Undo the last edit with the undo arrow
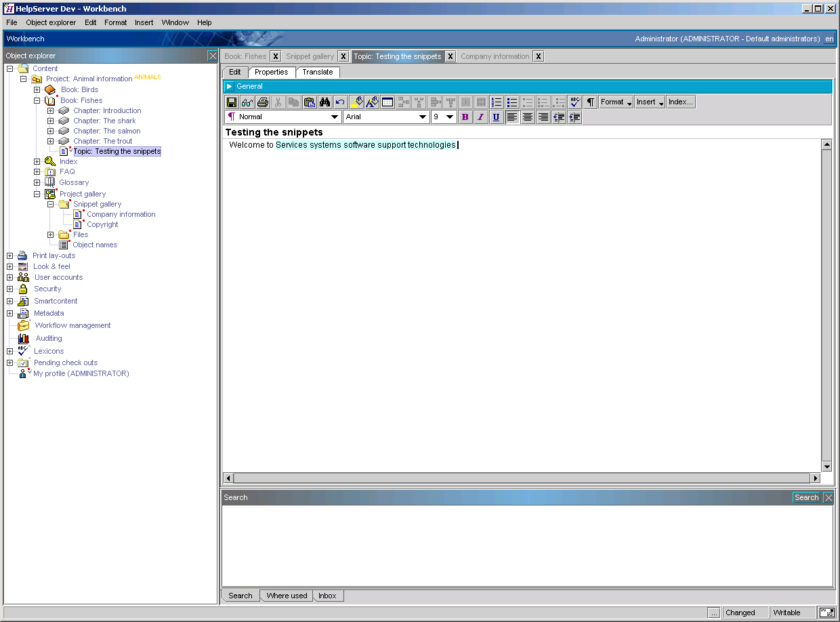 pyautogui.click(x=341, y=102)
